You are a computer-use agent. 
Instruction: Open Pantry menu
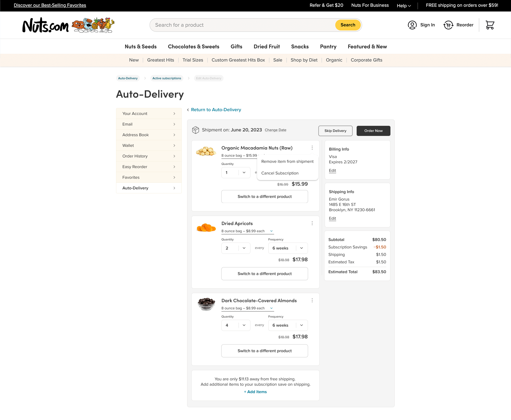click(x=328, y=47)
